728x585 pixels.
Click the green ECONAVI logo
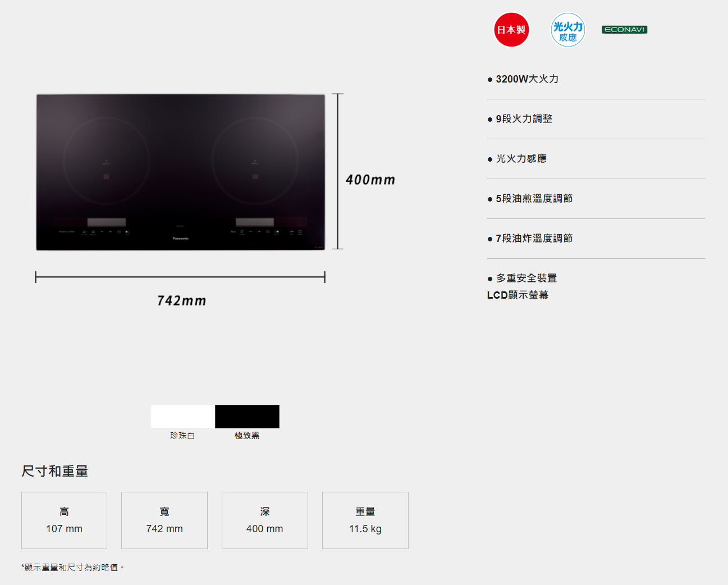click(x=624, y=30)
